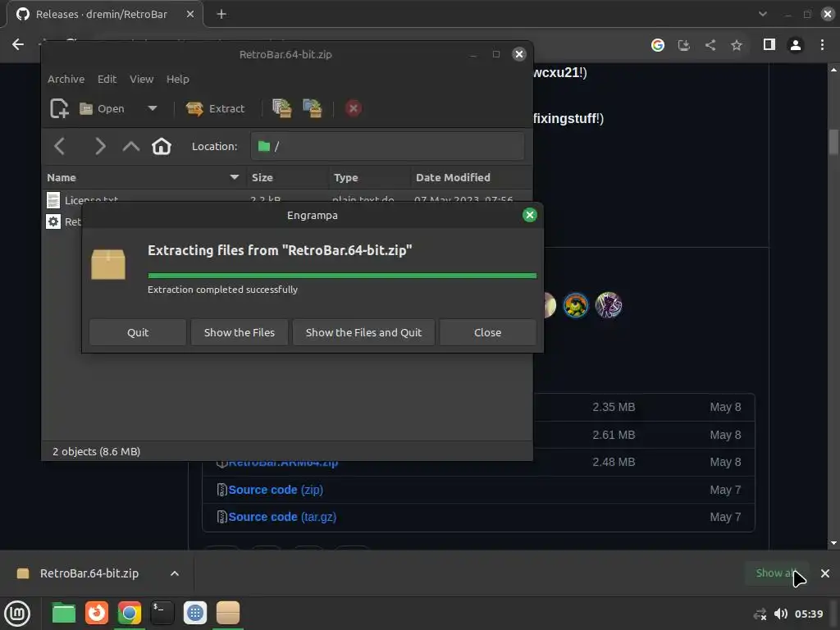
Task: Go up one level with the up arrow
Action: pos(130,146)
